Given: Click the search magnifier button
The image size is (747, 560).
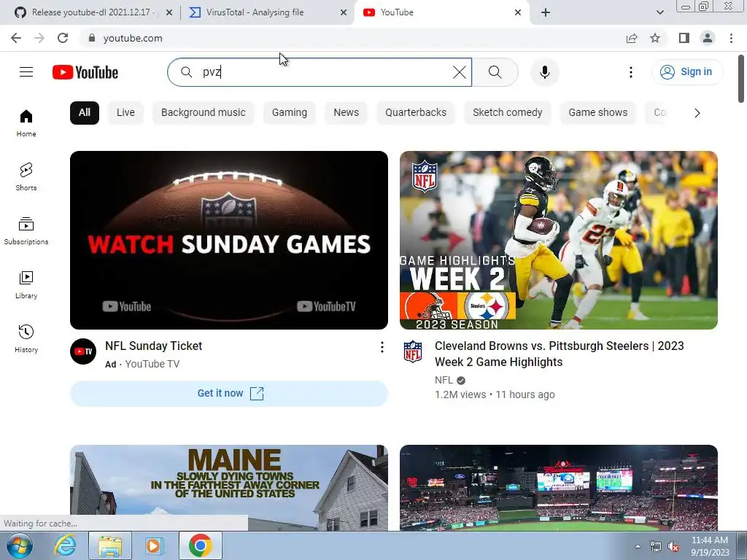Looking at the screenshot, I should (x=495, y=72).
